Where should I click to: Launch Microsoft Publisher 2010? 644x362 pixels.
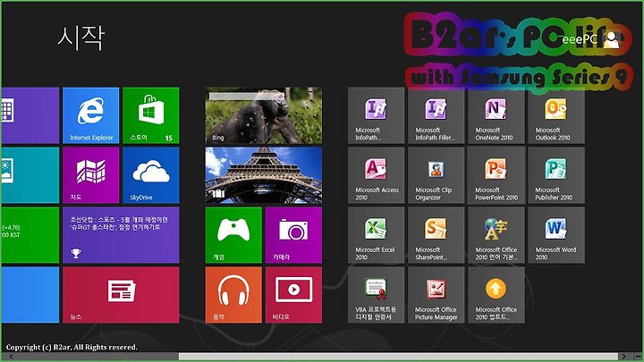coord(556,175)
